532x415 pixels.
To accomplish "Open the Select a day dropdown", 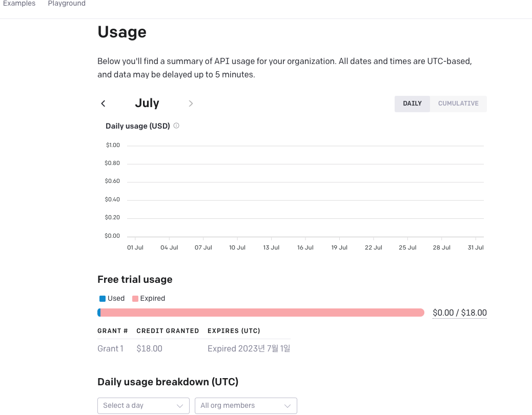I will (x=144, y=405).
